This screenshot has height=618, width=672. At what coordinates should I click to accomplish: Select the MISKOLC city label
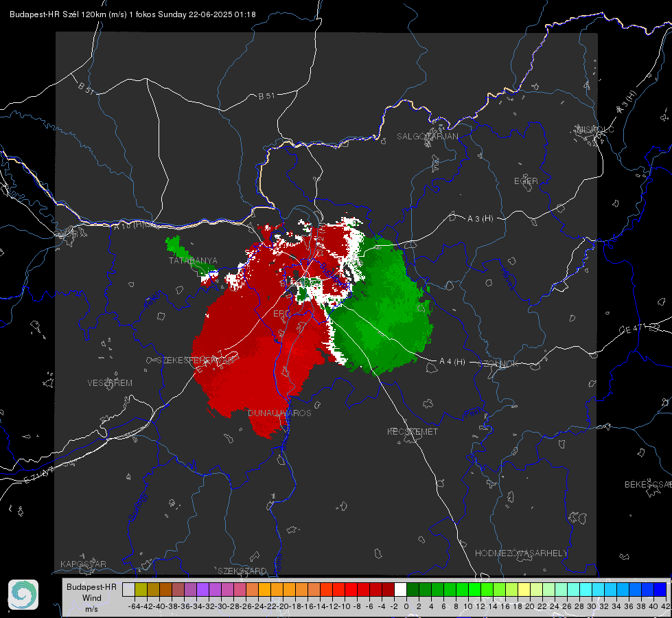[595, 129]
